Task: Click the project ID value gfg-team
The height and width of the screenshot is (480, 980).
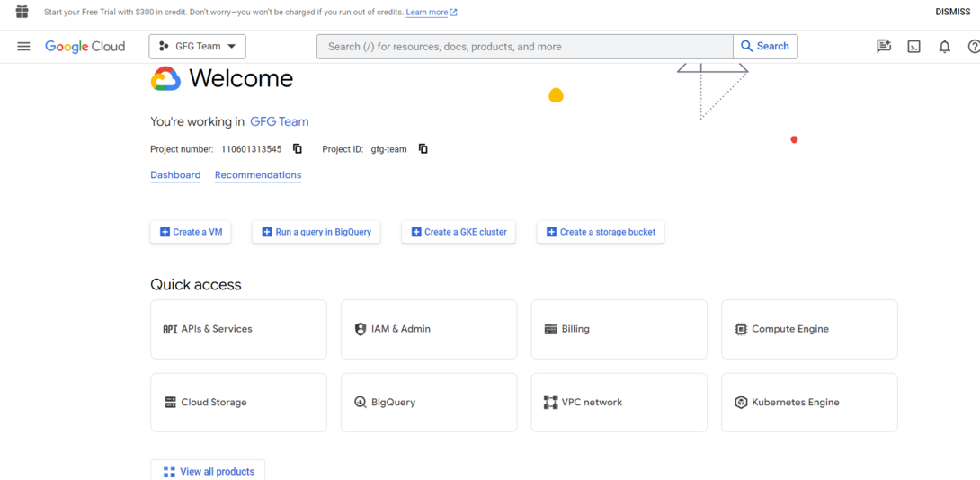Action: click(388, 149)
